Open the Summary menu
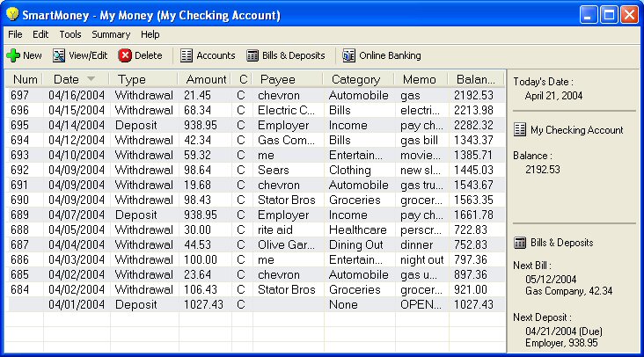 (111, 34)
